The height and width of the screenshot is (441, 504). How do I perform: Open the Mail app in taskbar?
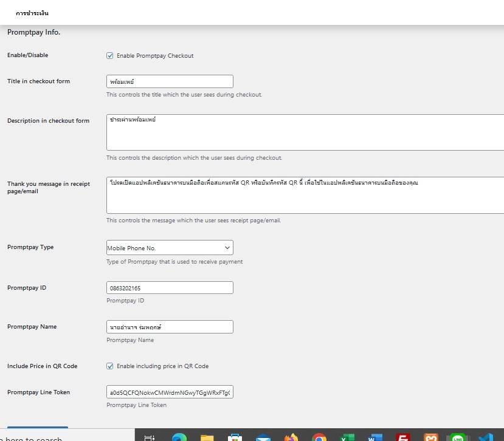coord(263,437)
